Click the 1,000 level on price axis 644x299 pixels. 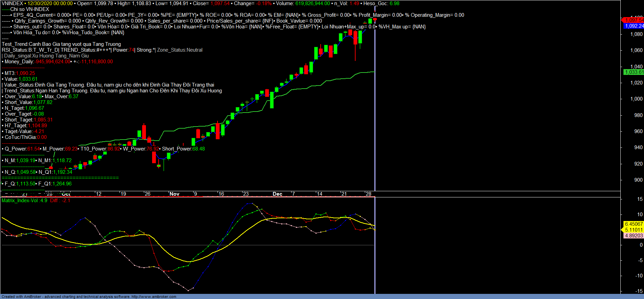click(x=636, y=99)
